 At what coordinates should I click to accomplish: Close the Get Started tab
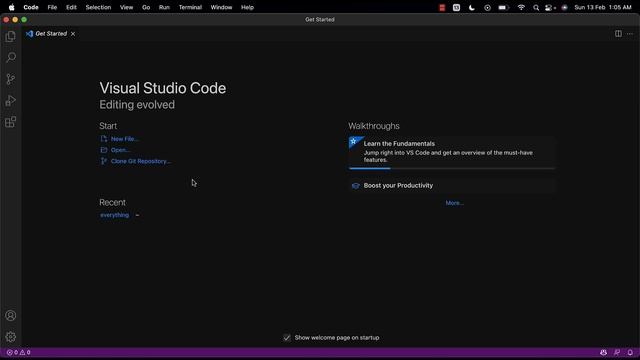73,34
